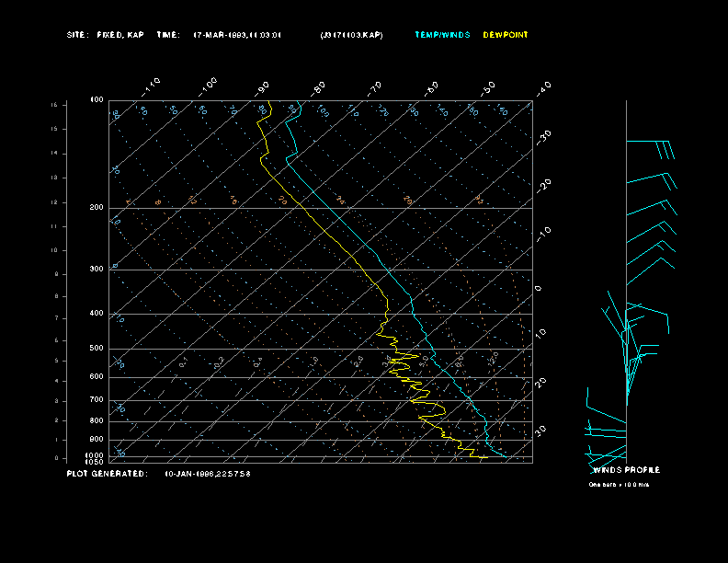Click the 'One barb = 10.0 m/s' note
This screenshot has height=563, width=728.
click(x=619, y=485)
